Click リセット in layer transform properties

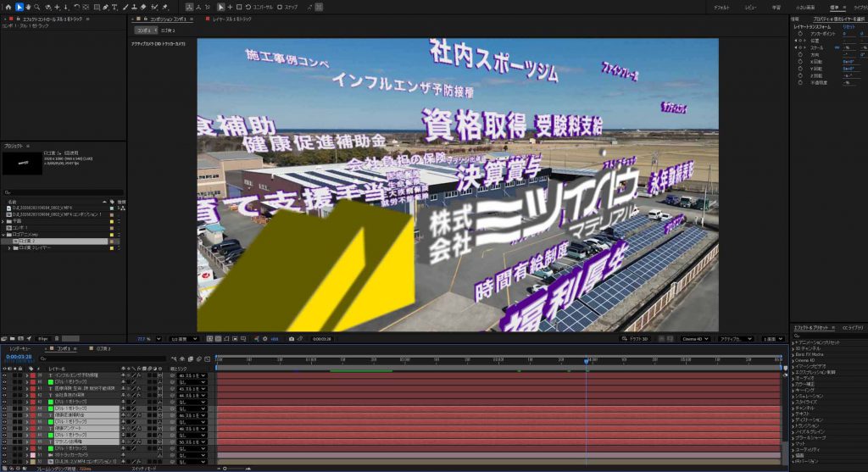click(x=848, y=27)
